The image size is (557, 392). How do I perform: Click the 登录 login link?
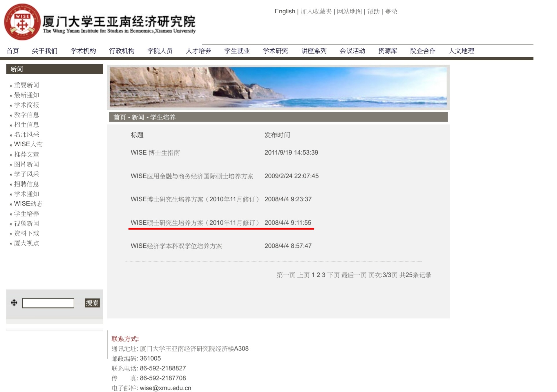pos(391,11)
